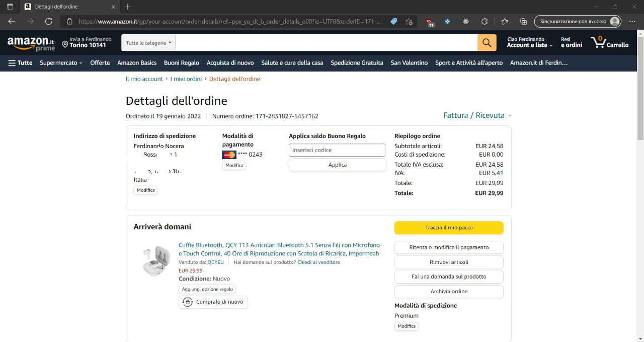Click the I miei ordini breadcrumb link

pyautogui.click(x=186, y=79)
